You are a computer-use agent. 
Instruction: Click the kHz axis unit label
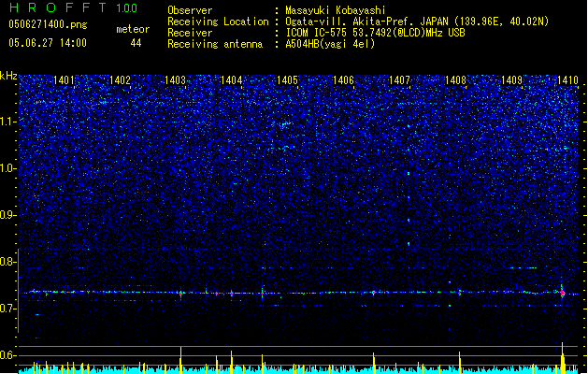pos(8,76)
